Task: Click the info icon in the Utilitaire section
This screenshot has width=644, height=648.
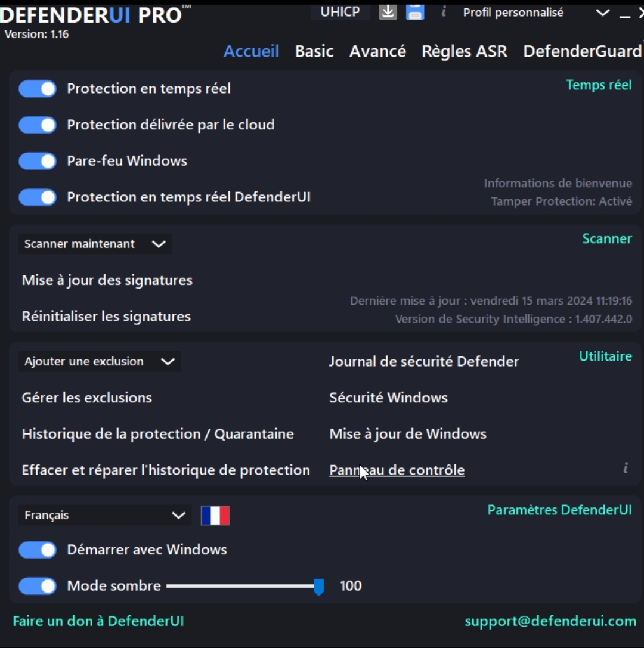Action: point(626,468)
